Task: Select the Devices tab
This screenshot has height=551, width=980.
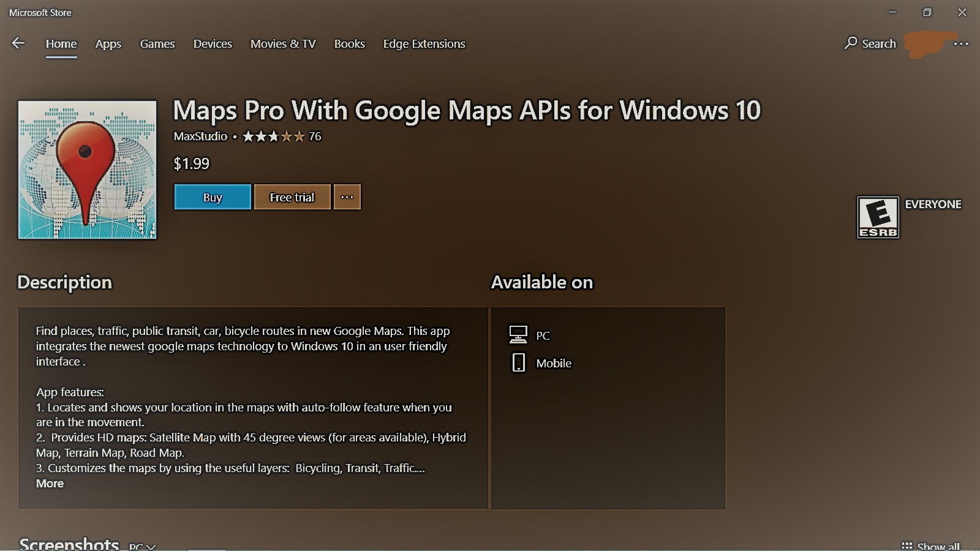Action: coord(213,44)
